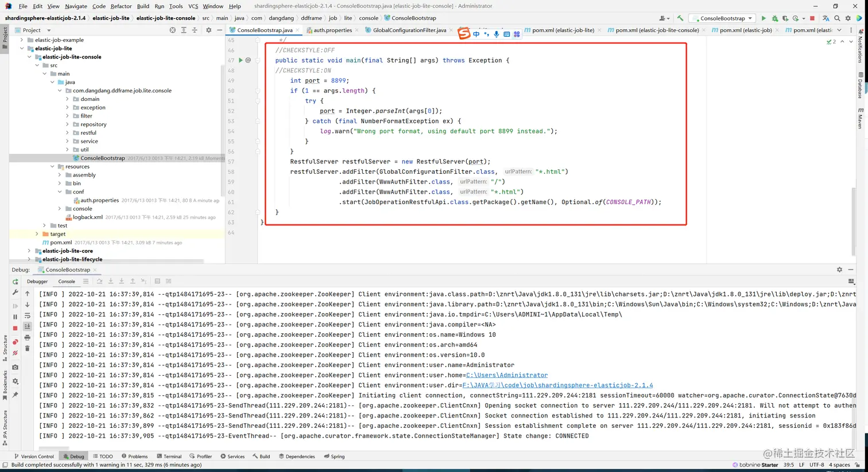Expand the restful package folder
868x472 pixels.
tap(67, 132)
